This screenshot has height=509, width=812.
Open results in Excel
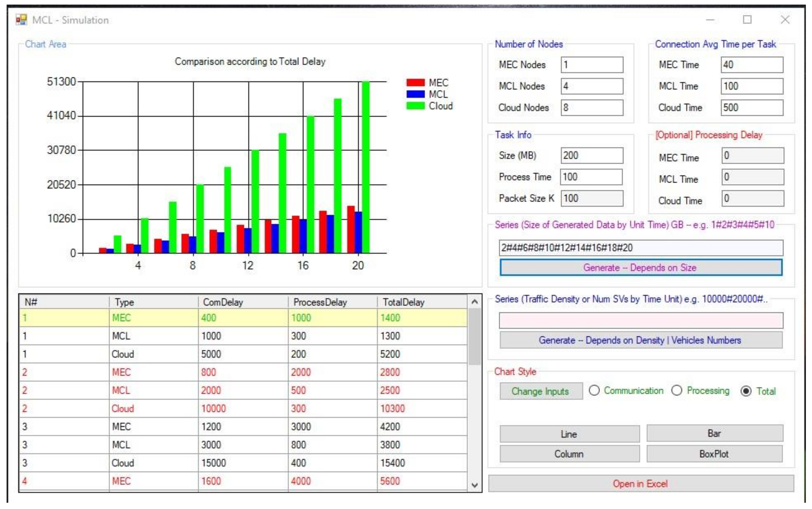[640, 484]
